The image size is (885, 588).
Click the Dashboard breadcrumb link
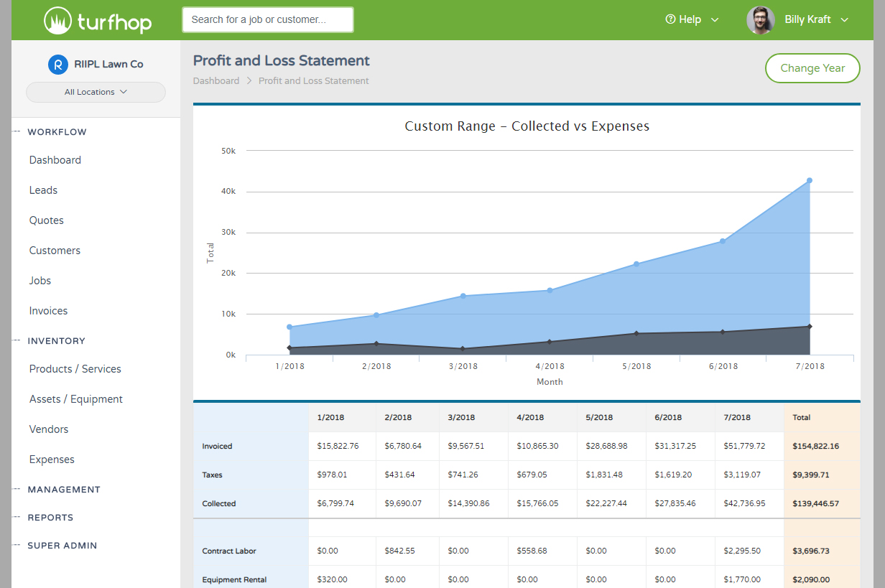216,80
